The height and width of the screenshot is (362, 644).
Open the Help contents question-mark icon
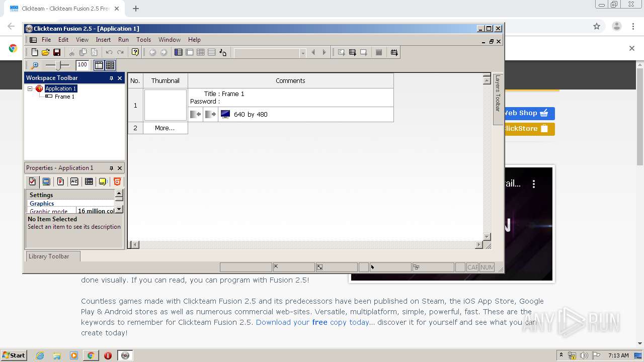[135, 52]
